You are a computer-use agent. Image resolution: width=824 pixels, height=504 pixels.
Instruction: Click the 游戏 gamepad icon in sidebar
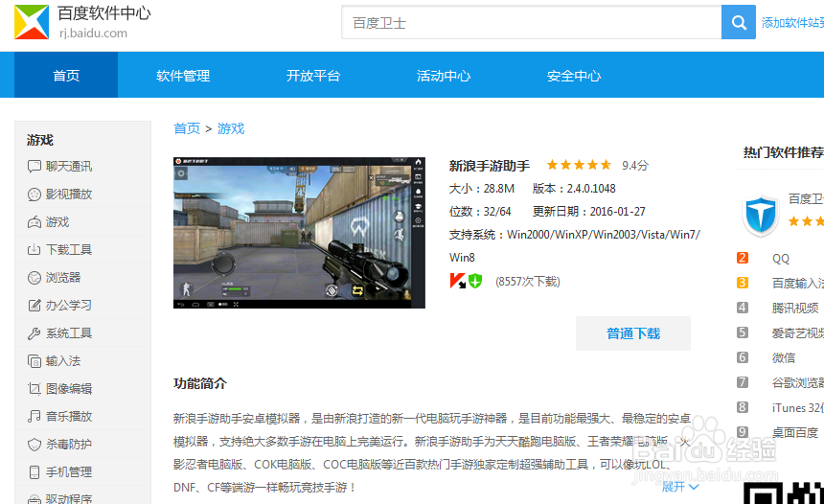pos(34,222)
